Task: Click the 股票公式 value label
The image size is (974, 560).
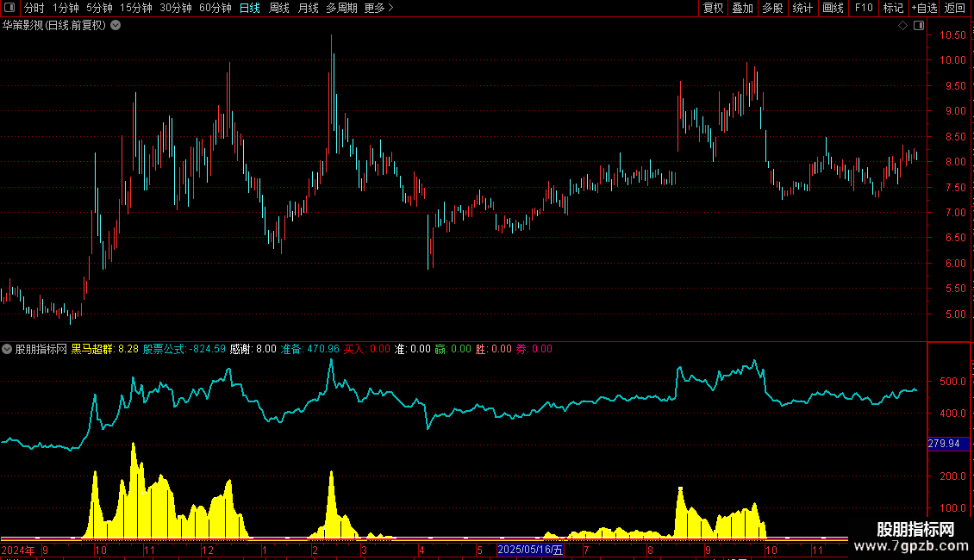Action: (x=184, y=349)
